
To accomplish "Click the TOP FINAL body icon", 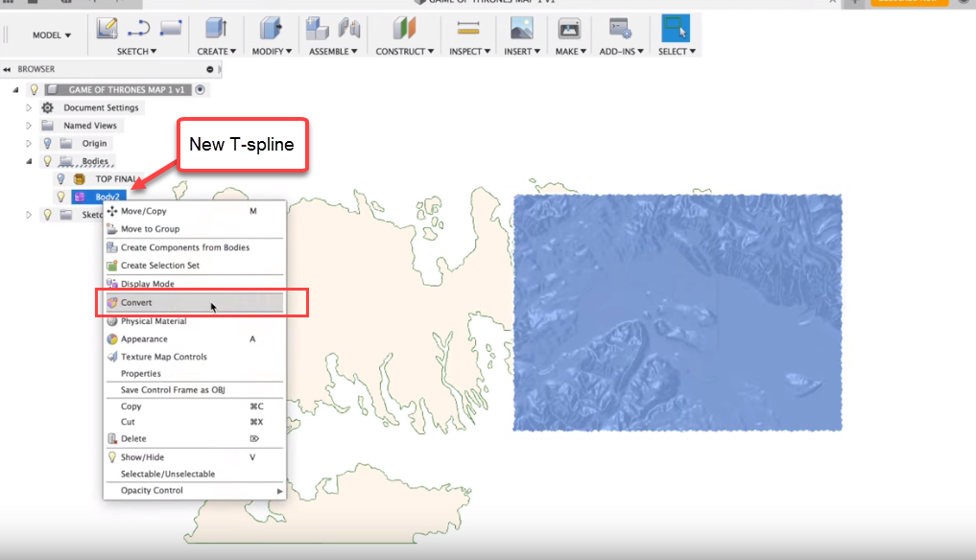I will 80,179.
